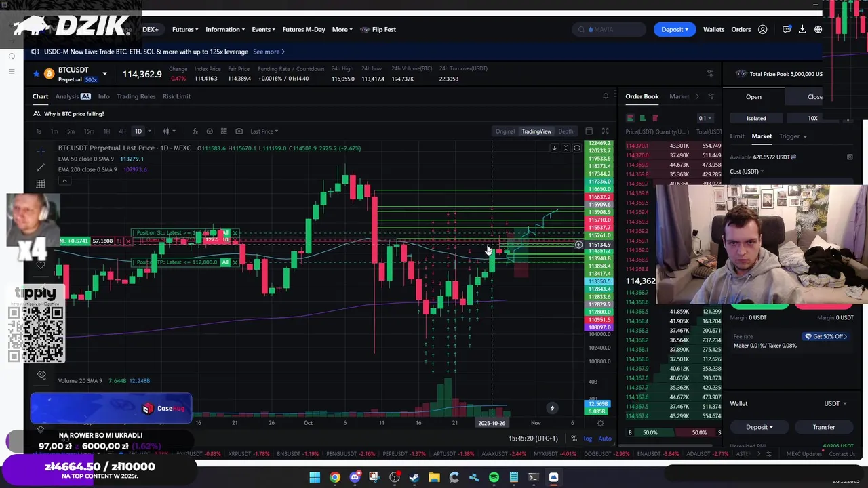Screen dimensions: 868x488
Task: Click the See more announcement link
Action: tap(269, 52)
